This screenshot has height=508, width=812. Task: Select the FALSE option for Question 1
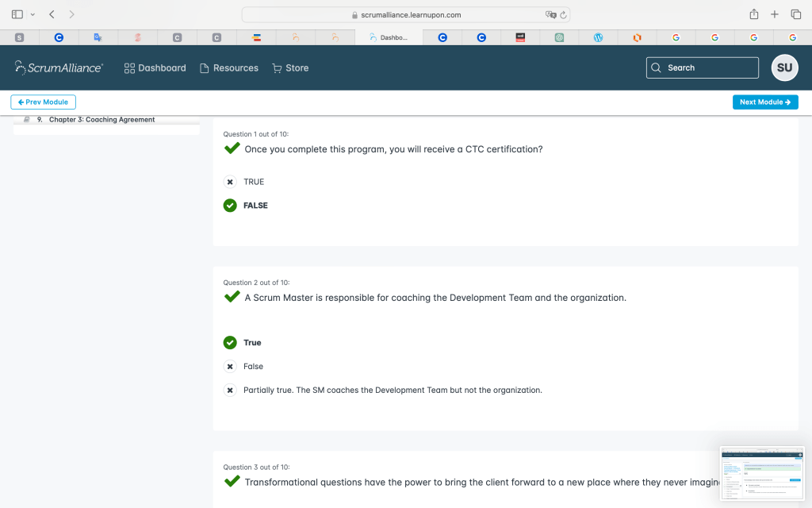pyautogui.click(x=230, y=206)
